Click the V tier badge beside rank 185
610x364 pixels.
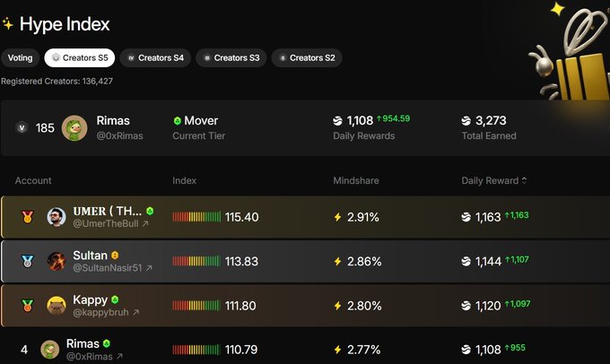[22, 127]
